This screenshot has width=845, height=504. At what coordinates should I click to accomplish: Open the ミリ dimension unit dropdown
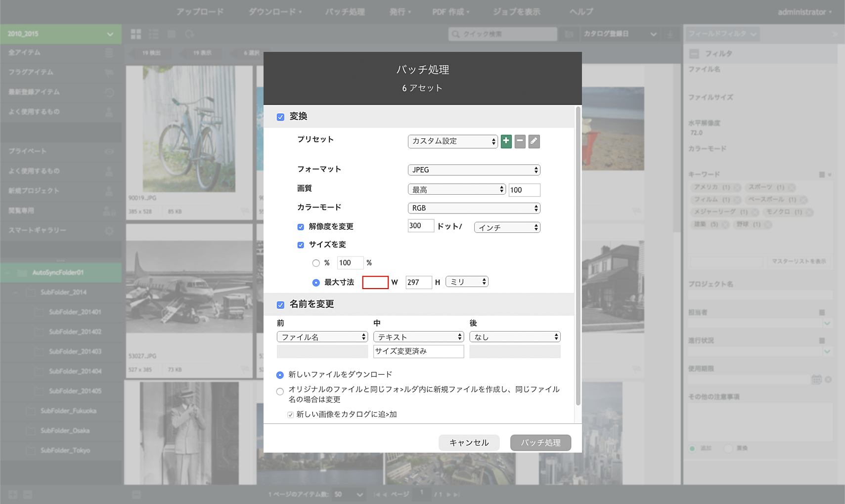click(x=467, y=282)
